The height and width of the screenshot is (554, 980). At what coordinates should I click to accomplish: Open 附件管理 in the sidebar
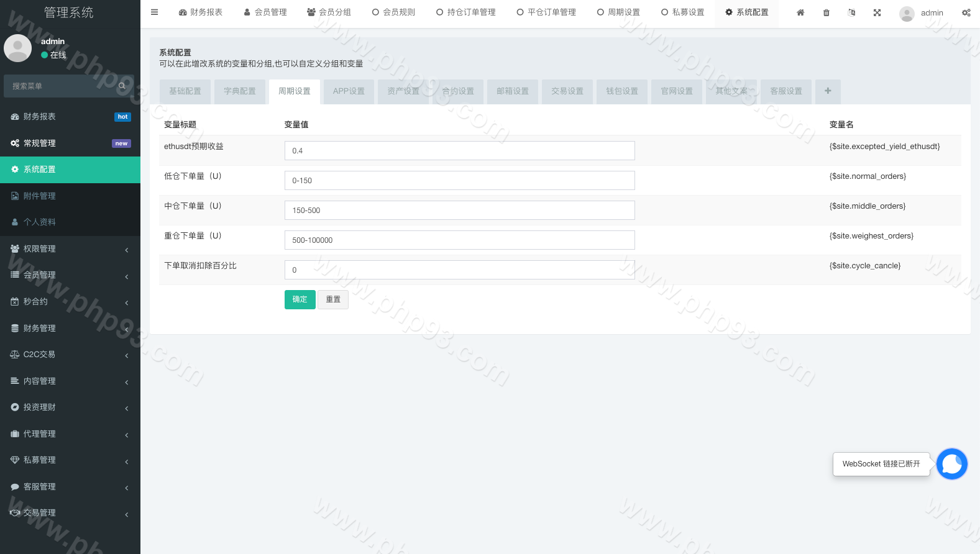40,196
